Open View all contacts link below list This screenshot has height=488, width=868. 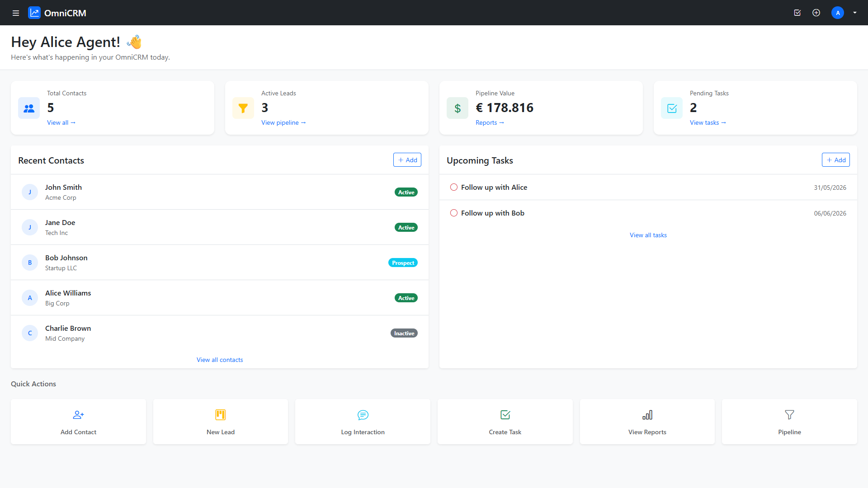[220, 360]
